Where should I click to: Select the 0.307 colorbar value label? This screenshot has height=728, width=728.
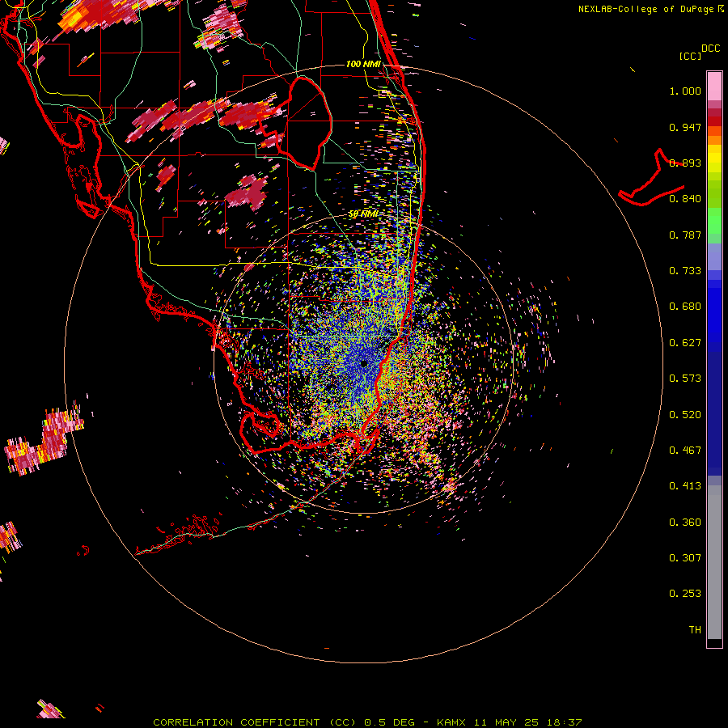click(685, 558)
